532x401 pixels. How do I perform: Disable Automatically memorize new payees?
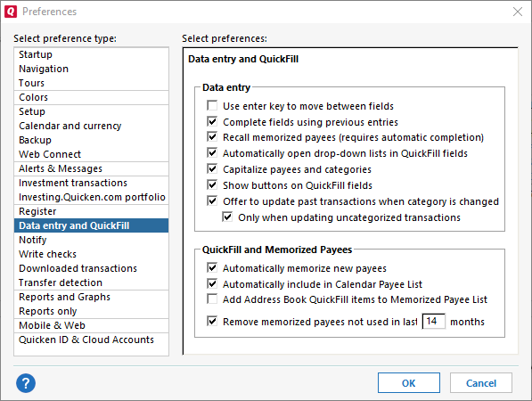(212, 267)
